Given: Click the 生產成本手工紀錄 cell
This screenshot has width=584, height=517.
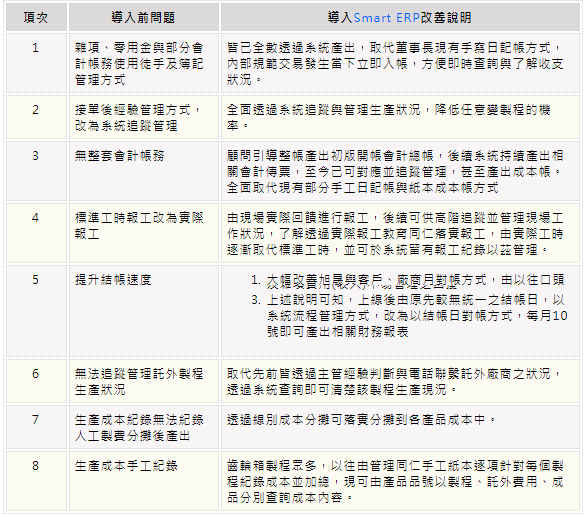Looking at the screenshot, I should click(x=144, y=481).
